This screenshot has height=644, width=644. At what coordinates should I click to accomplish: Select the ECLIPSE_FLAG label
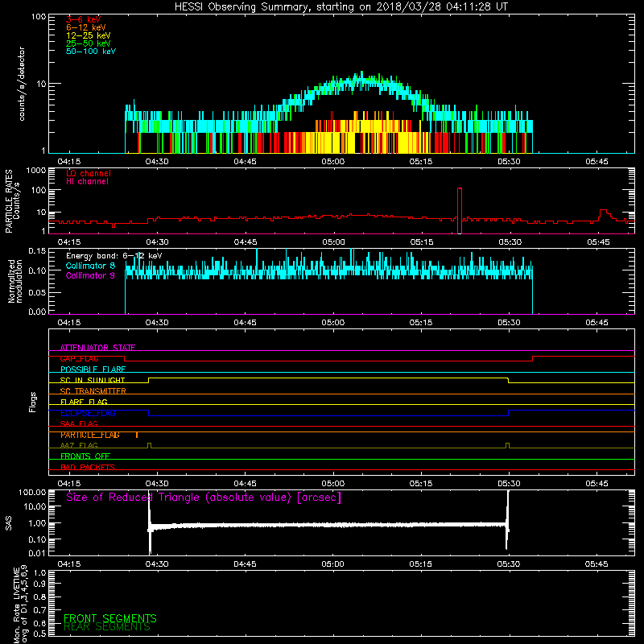click(x=88, y=413)
